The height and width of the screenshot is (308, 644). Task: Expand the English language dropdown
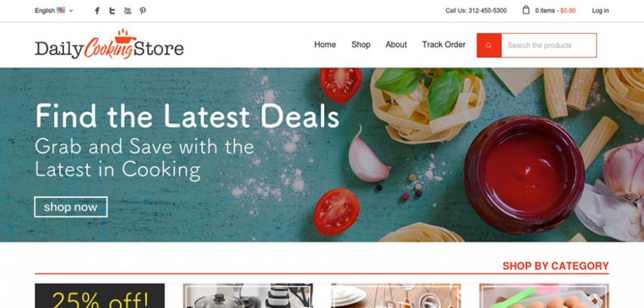(54, 11)
